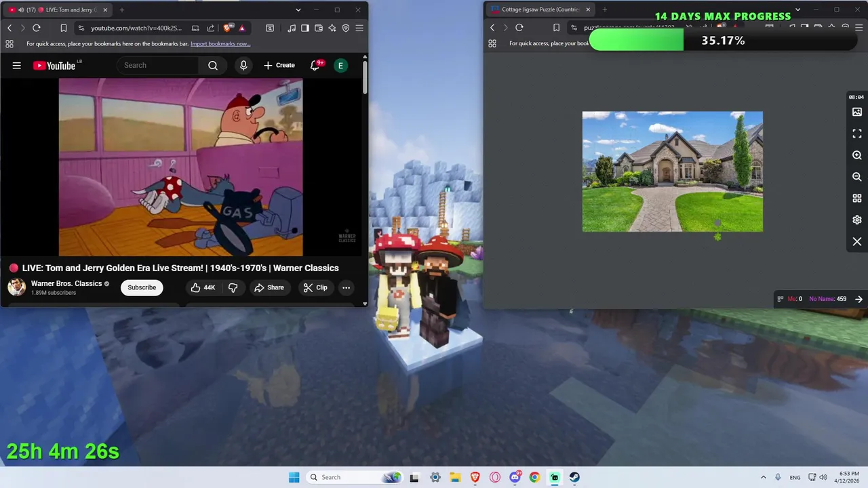868x488 pixels.
Task: Click the Brave Shields icon in YouTube address bar
Action: [x=228, y=28]
